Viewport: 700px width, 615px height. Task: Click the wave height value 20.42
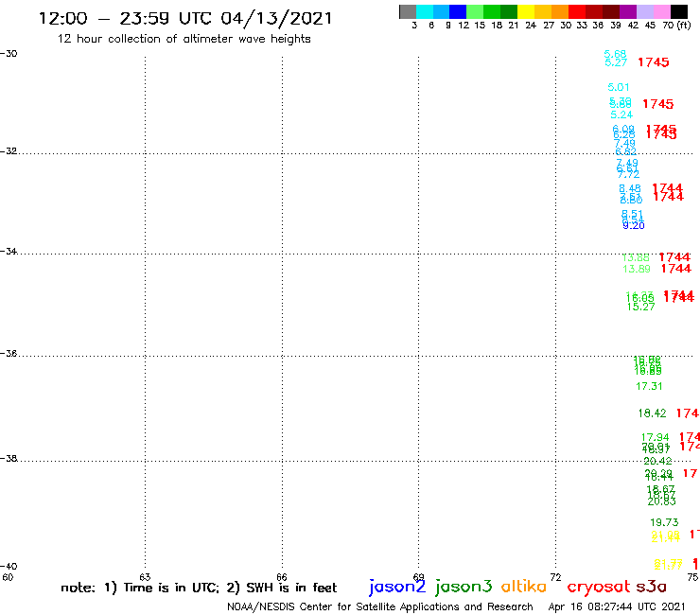tap(657, 462)
